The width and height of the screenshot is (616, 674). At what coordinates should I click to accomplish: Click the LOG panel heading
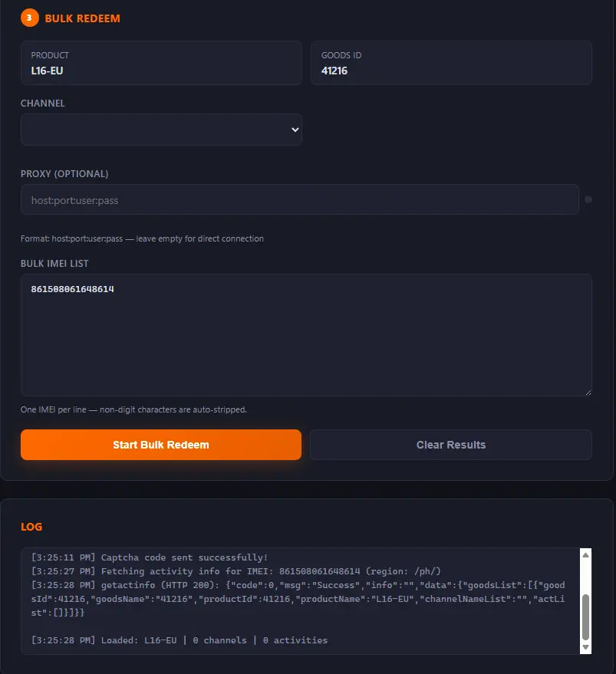coord(31,527)
